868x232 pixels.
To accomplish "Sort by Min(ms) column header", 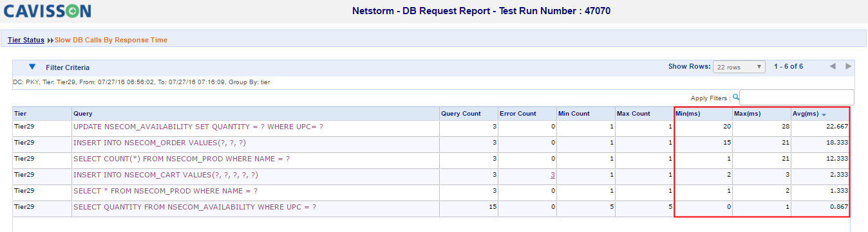I will point(703,114).
